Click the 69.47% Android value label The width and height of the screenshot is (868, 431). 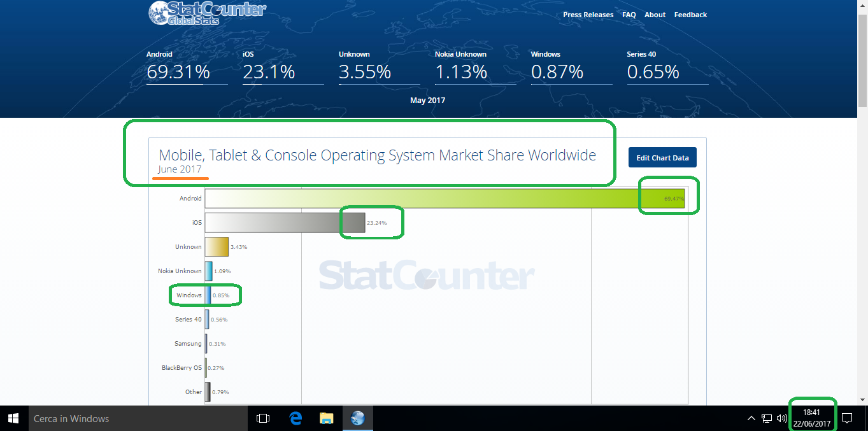point(674,199)
